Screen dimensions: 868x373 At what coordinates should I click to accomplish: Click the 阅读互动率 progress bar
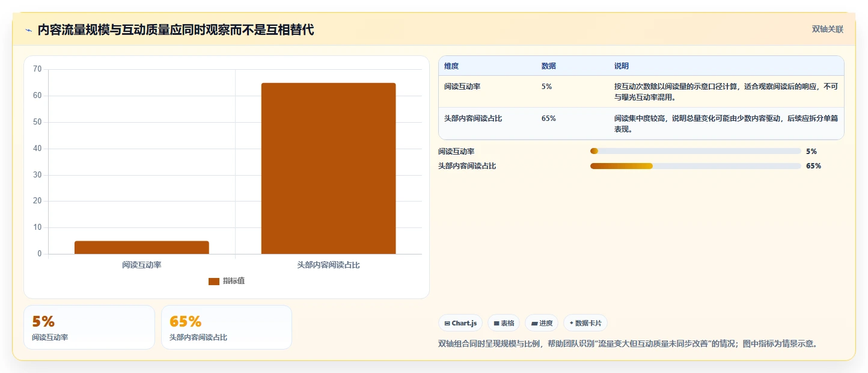(695, 152)
